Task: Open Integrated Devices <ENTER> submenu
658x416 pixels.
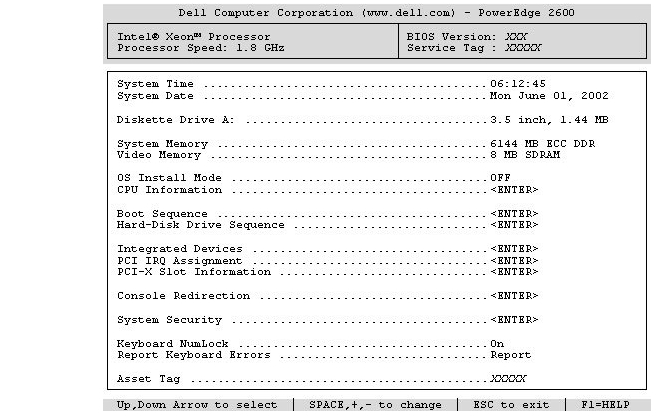Action: tap(514, 249)
